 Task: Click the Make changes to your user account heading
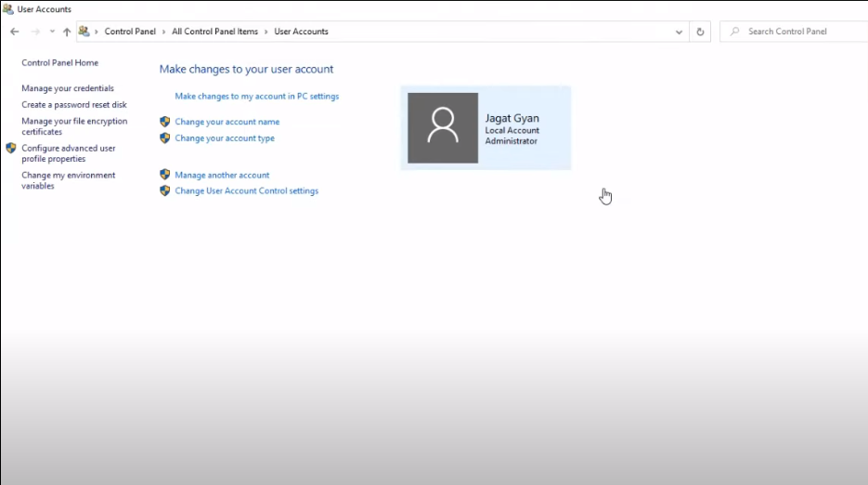pos(246,69)
